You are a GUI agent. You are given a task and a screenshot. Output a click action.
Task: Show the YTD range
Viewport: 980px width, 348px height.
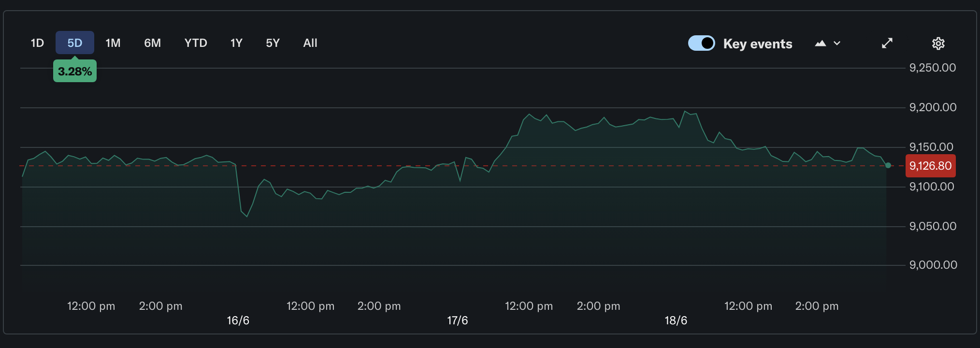point(196,43)
